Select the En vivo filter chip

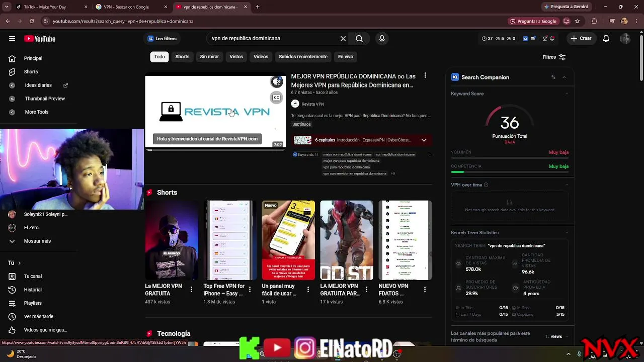(x=345, y=57)
